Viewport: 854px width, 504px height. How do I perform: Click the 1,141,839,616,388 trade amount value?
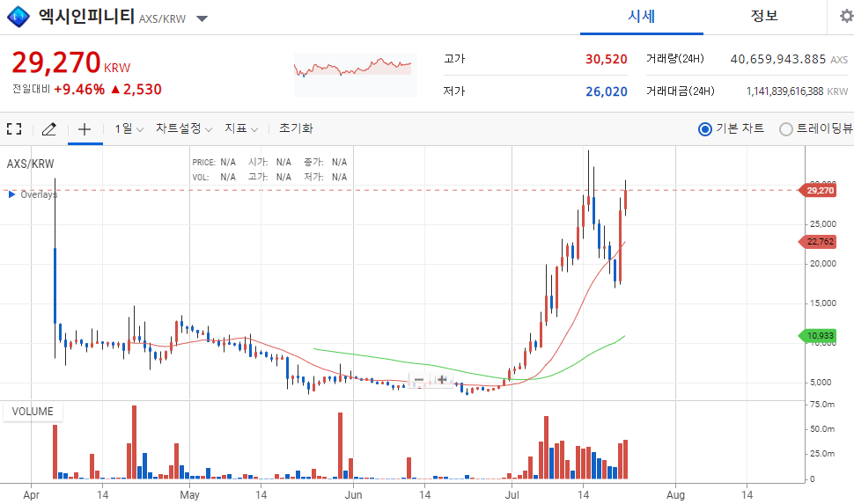coord(784,91)
